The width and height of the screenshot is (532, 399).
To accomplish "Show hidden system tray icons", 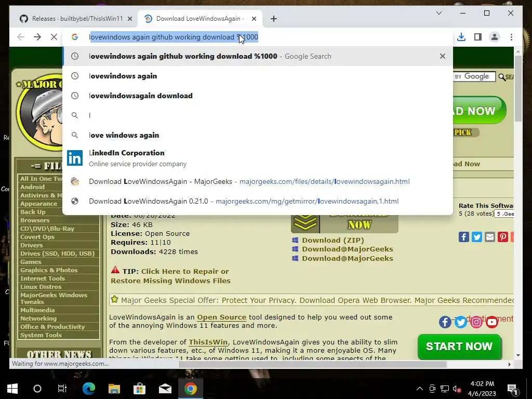I will (420, 389).
